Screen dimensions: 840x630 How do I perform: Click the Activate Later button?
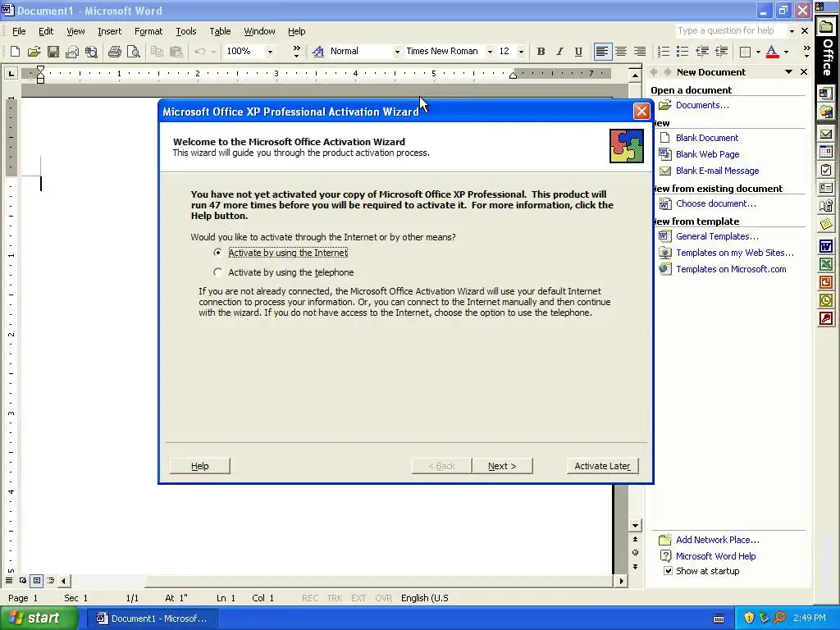tap(602, 466)
